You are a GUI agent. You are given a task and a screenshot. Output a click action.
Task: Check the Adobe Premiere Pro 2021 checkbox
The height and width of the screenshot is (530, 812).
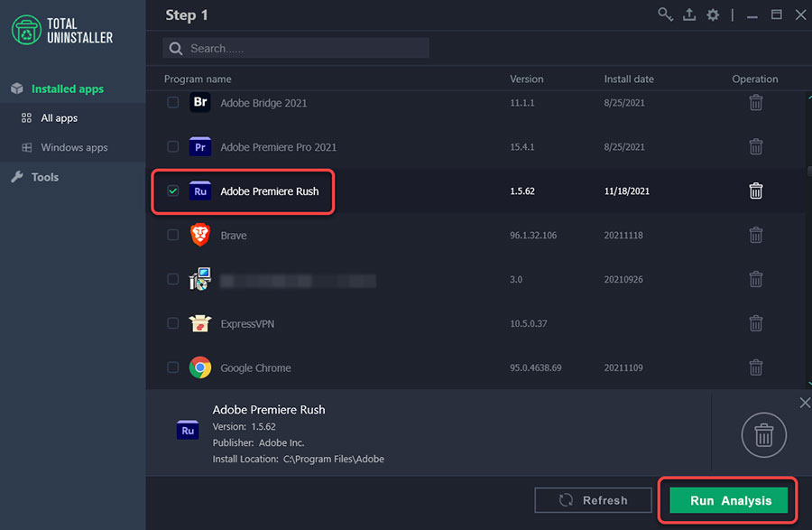point(173,146)
